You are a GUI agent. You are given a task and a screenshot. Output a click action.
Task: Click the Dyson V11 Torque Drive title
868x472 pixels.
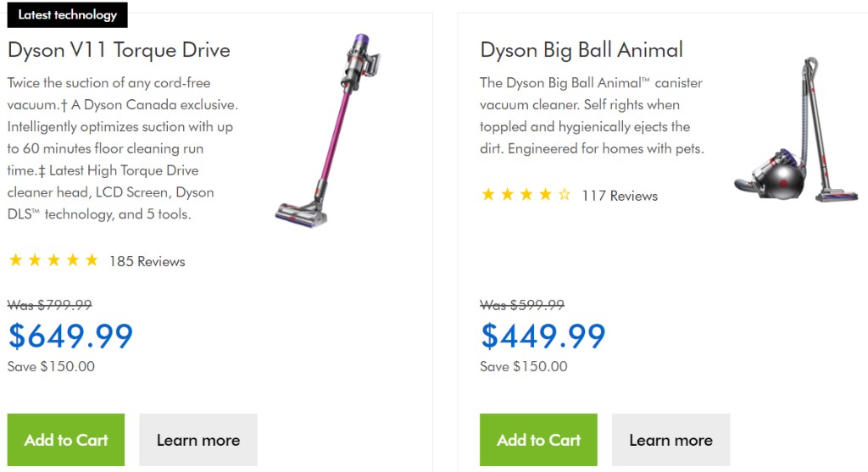(119, 50)
